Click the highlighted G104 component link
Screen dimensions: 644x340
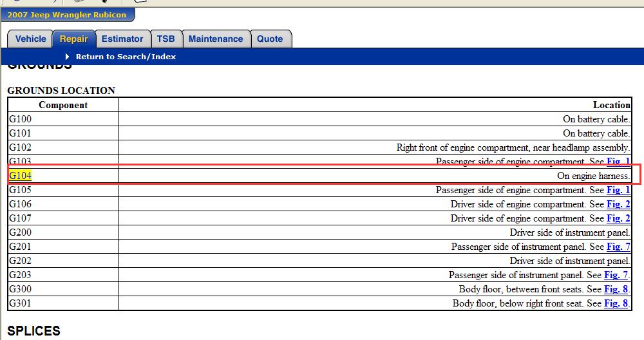[x=20, y=176]
